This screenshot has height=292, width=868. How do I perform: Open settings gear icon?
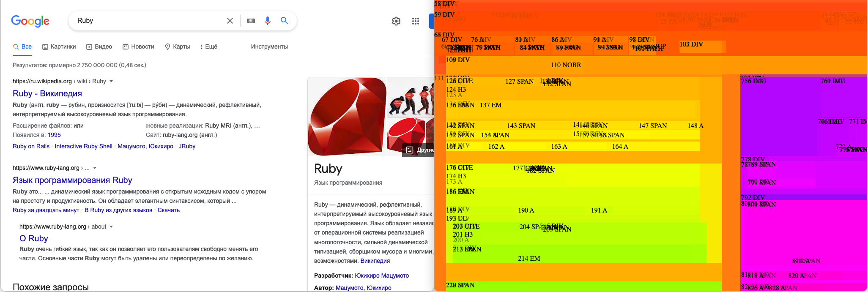tap(396, 21)
